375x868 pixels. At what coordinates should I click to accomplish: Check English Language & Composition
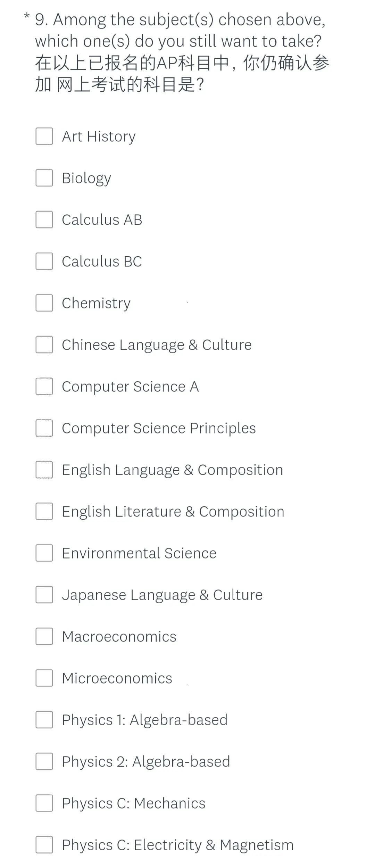pos(44,470)
